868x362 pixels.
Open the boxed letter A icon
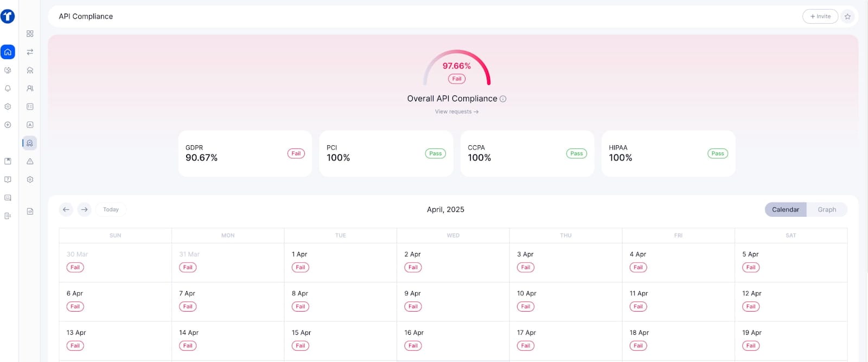[30, 125]
